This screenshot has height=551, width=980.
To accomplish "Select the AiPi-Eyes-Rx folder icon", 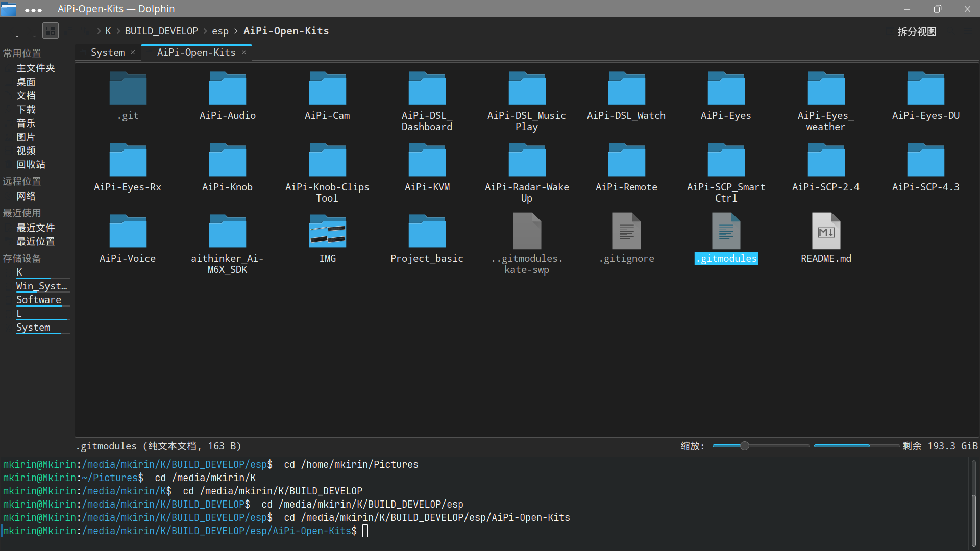I will (128, 160).
